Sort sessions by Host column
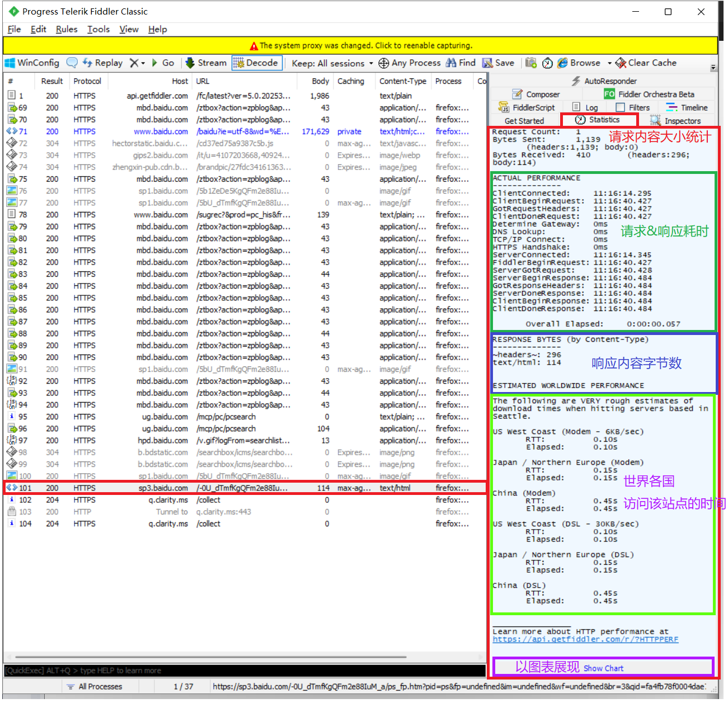728x703 pixels. click(149, 81)
